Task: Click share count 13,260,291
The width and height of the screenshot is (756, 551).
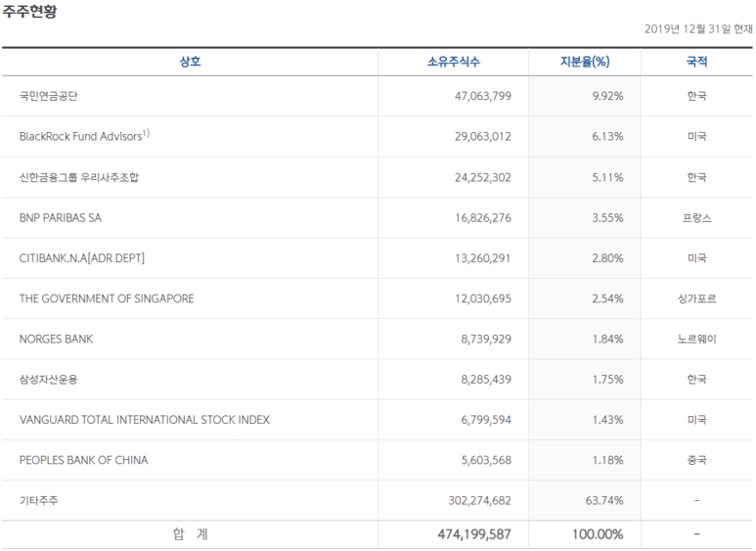Action: 482,258
